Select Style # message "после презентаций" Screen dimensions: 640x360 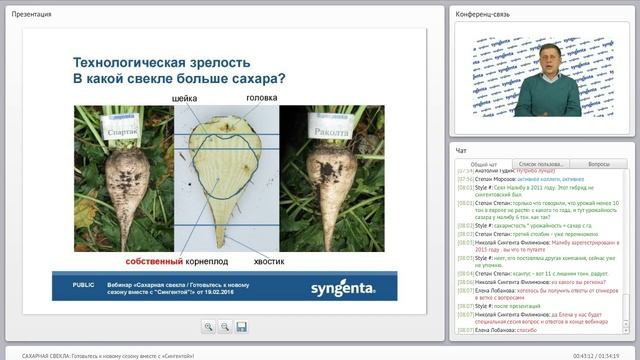coord(499,306)
